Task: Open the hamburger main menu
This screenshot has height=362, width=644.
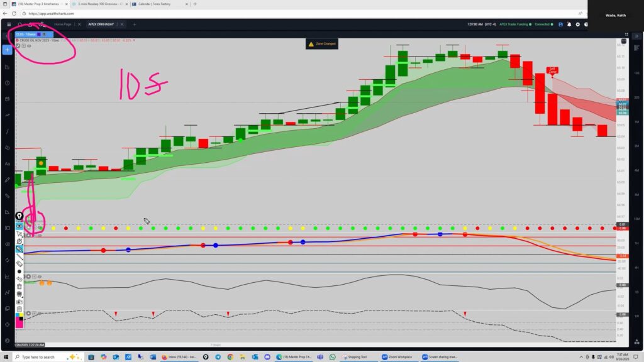Action: coord(8,25)
